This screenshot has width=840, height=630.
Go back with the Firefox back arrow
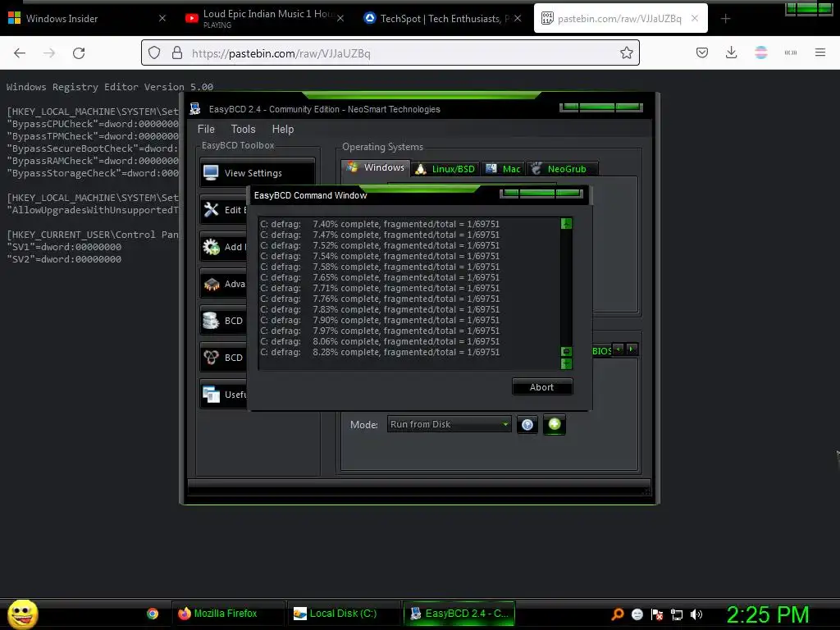20,53
